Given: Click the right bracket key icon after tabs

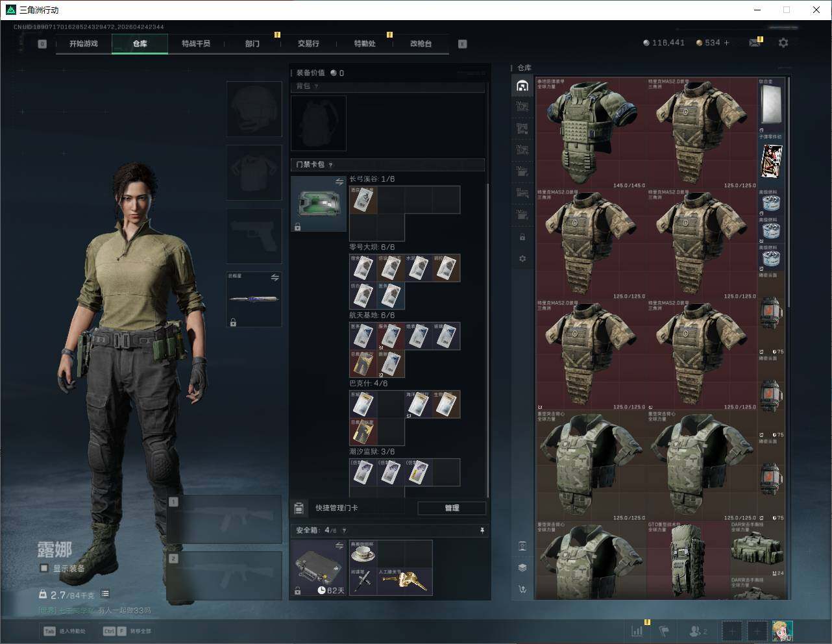Looking at the screenshot, I should (463, 44).
